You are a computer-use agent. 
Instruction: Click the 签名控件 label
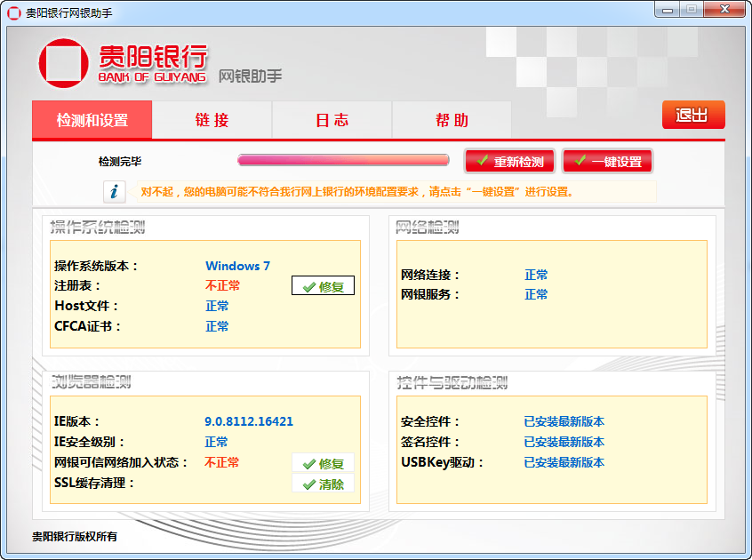point(430,442)
